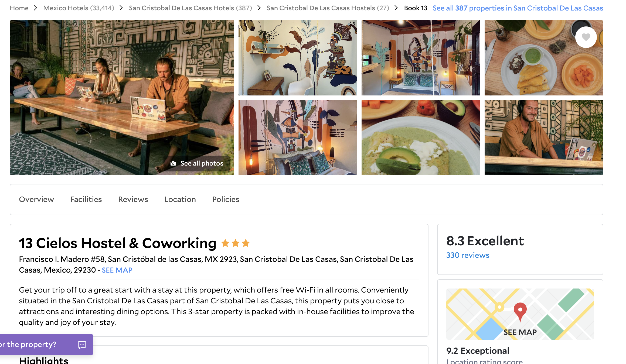Go to the Reviews tab
626x364 pixels.
tap(133, 199)
